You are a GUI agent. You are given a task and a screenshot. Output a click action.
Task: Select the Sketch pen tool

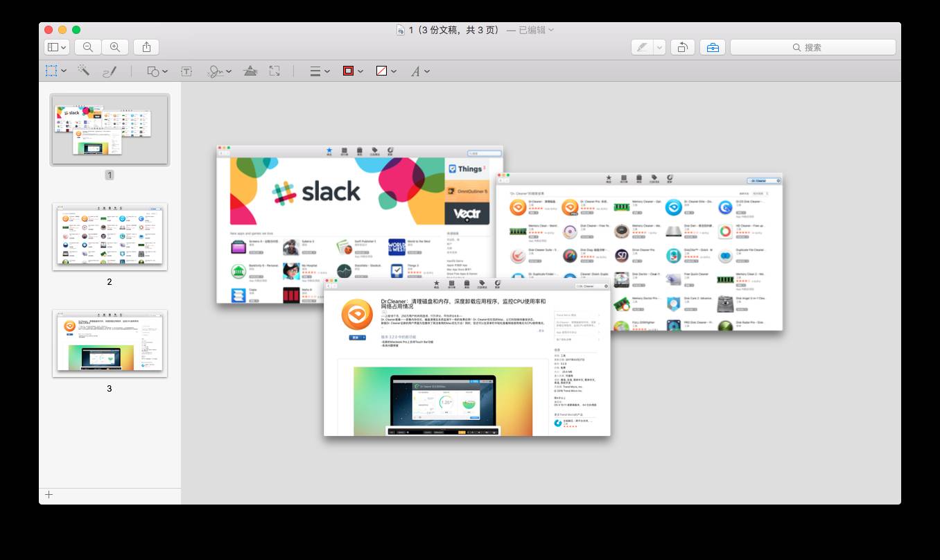pyautogui.click(x=110, y=71)
